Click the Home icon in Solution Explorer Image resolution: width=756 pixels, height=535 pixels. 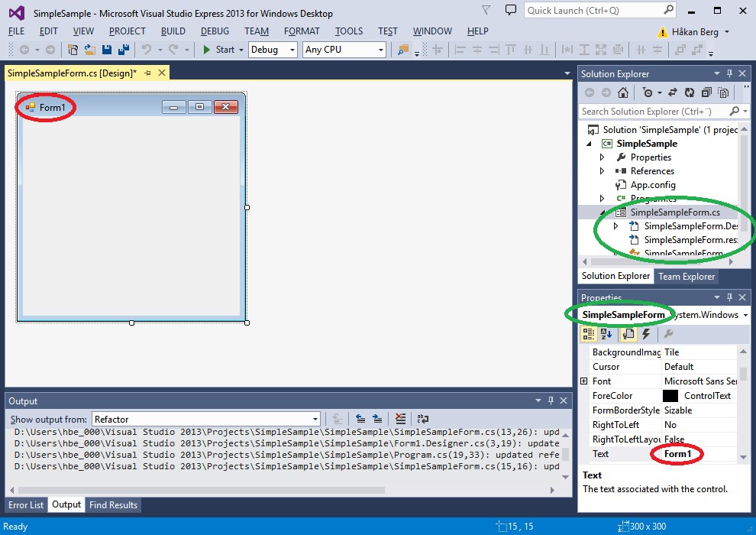click(x=623, y=92)
